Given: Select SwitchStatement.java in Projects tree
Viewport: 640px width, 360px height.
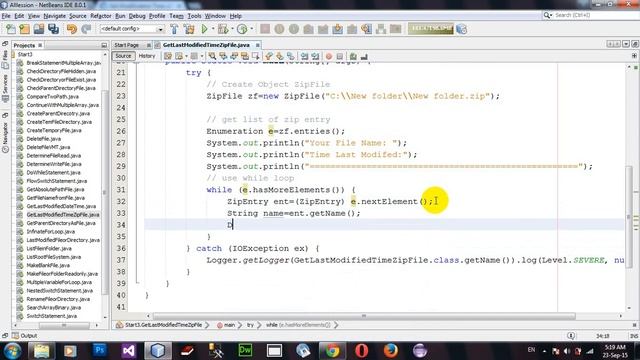Looking at the screenshot, I should click(x=51, y=316).
